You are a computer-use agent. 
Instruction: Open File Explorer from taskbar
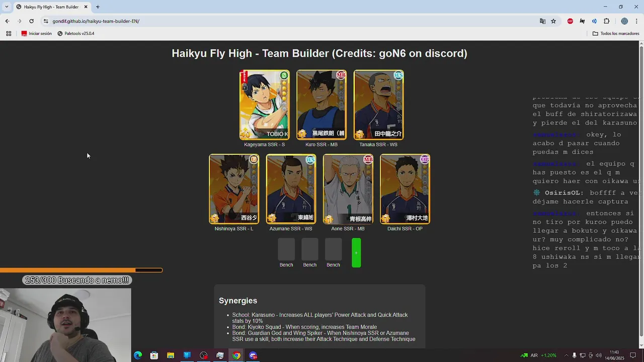point(171,355)
